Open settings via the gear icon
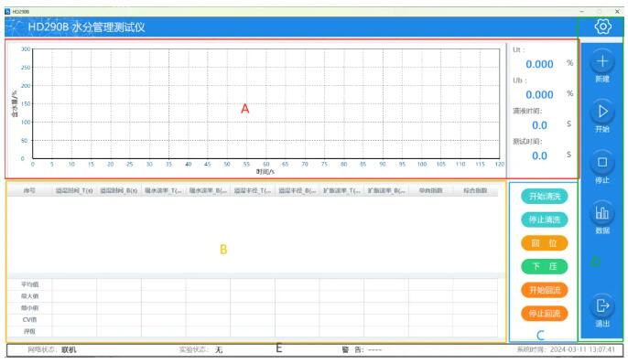This screenshot has width=628, height=364. coord(602,27)
